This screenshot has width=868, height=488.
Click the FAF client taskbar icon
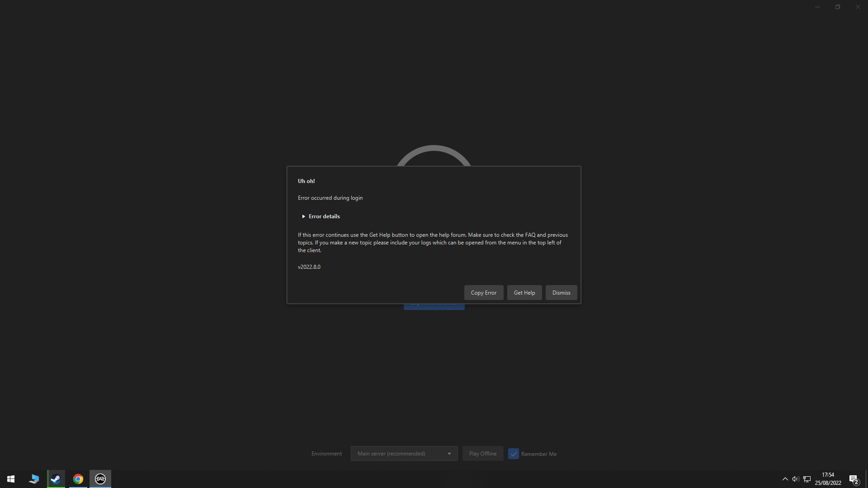coord(100,479)
